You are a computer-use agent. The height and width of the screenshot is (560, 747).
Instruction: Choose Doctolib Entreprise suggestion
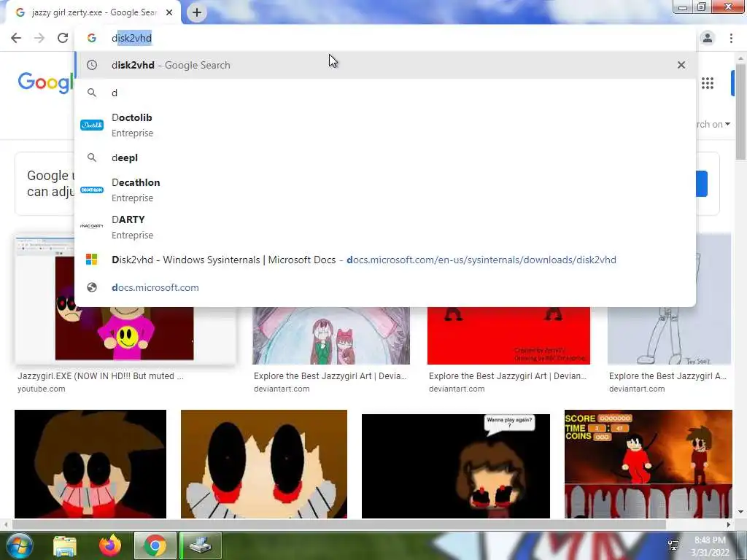[x=385, y=125]
